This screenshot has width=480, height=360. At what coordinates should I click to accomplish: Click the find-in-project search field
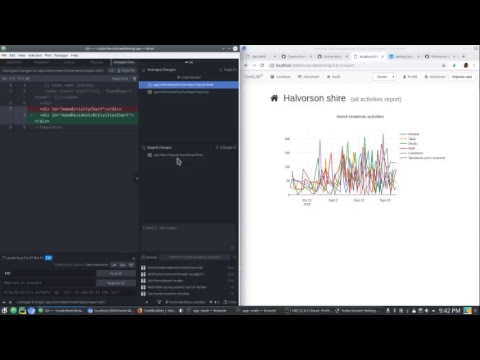pyautogui.click(x=49, y=274)
